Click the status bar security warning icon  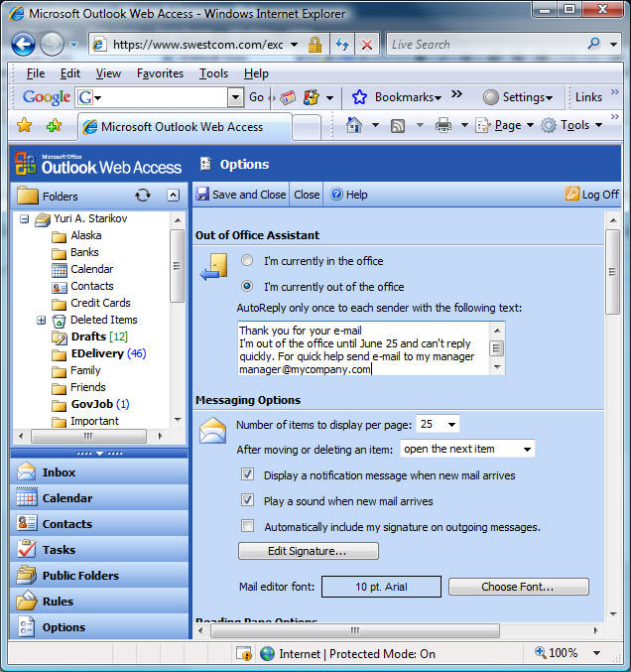click(x=244, y=653)
